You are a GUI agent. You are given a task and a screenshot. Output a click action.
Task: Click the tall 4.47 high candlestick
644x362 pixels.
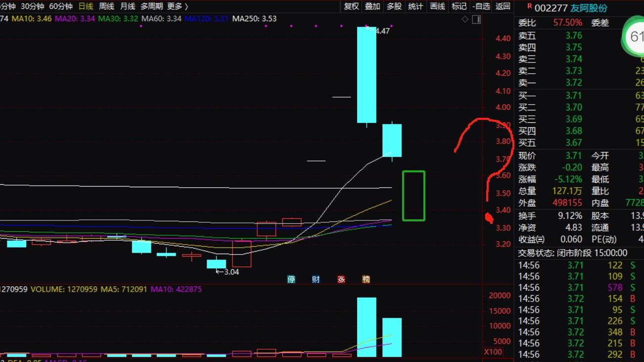pos(367,74)
